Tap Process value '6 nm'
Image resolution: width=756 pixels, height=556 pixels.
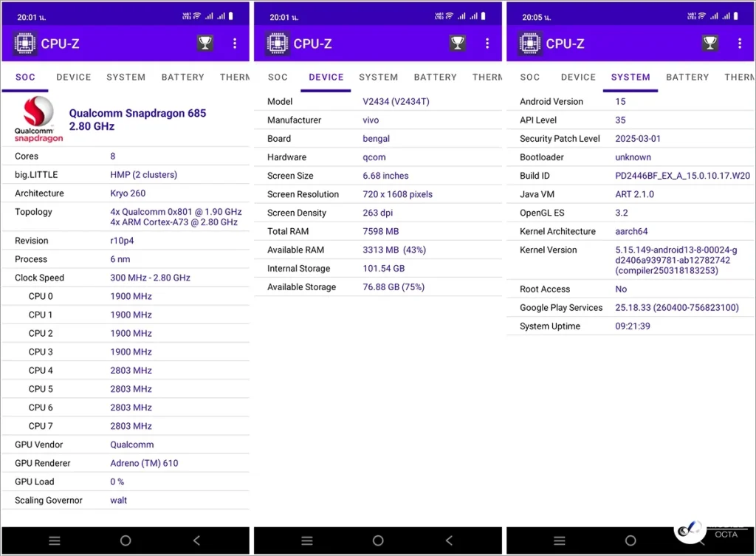coord(120,259)
